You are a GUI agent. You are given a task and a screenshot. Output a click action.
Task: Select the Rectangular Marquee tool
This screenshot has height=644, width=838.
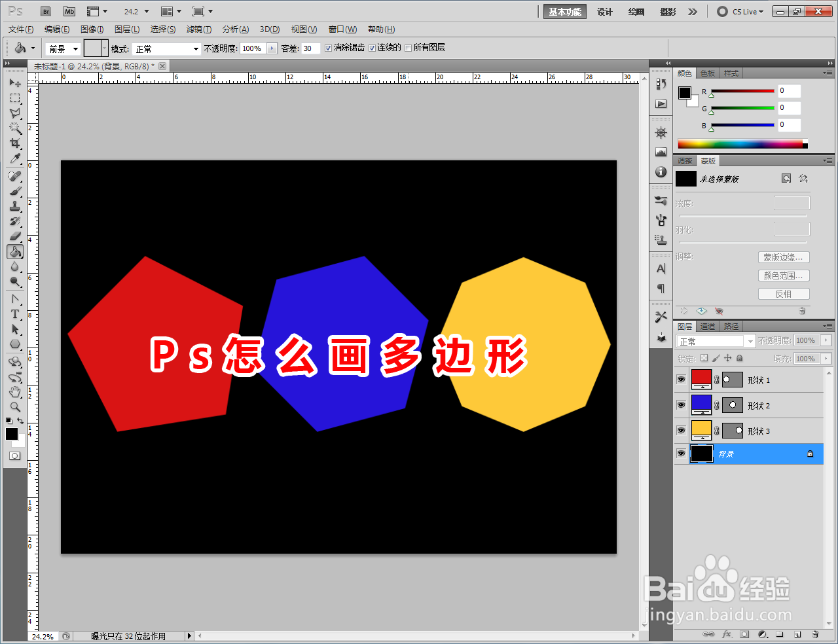coord(14,98)
